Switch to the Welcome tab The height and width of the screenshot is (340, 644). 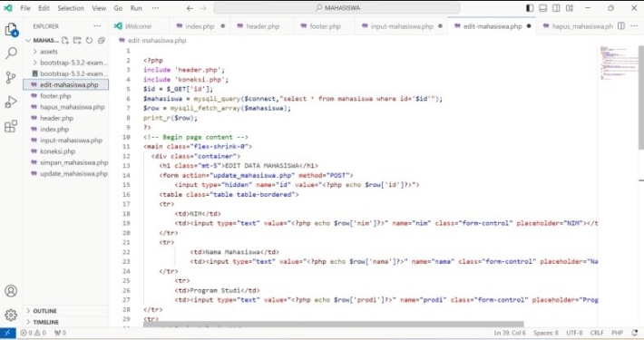pos(138,26)
